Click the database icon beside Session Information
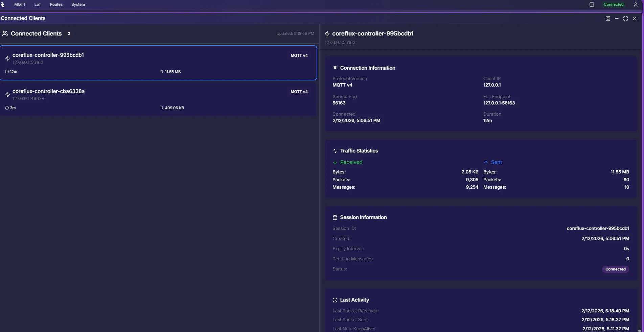The width and height of the screenshot is (644, 332). 335,217
